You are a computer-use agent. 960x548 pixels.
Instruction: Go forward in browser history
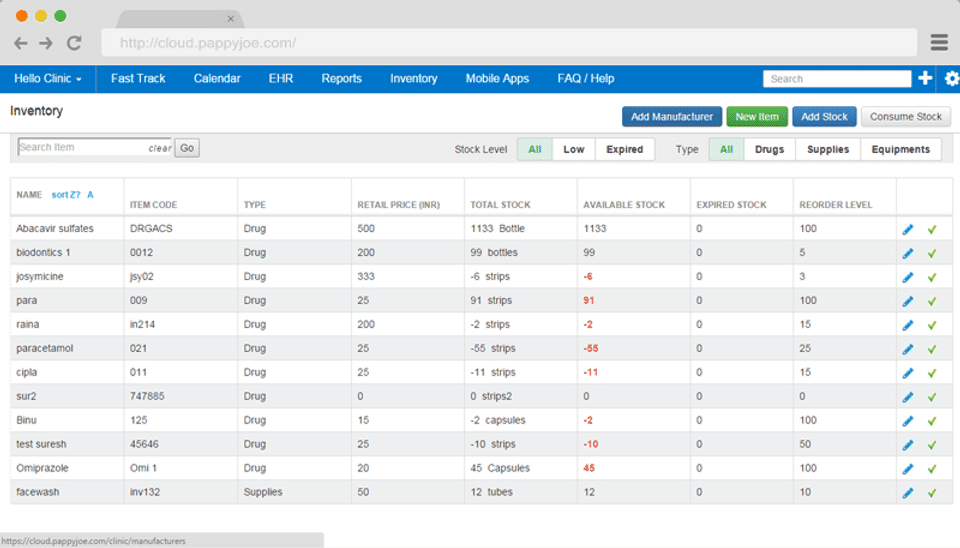(x=46, y=43)
